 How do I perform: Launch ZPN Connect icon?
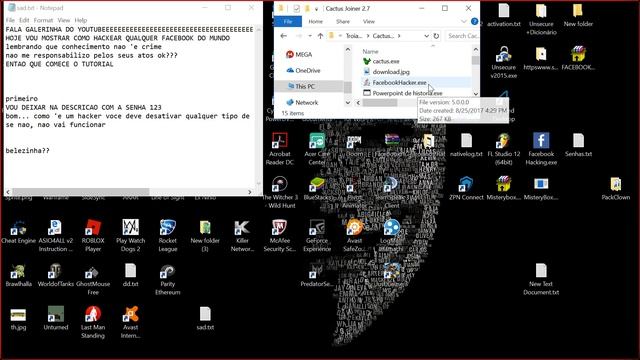click(466, 189)
